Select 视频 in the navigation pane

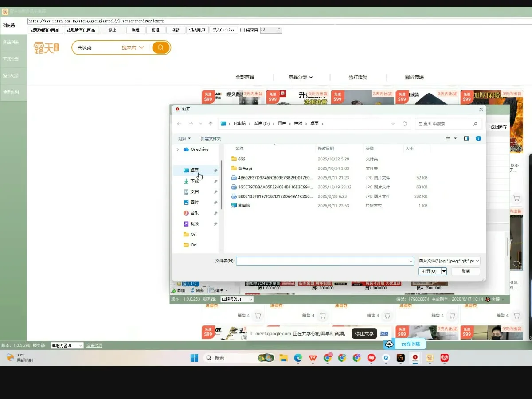click(191, 224)
